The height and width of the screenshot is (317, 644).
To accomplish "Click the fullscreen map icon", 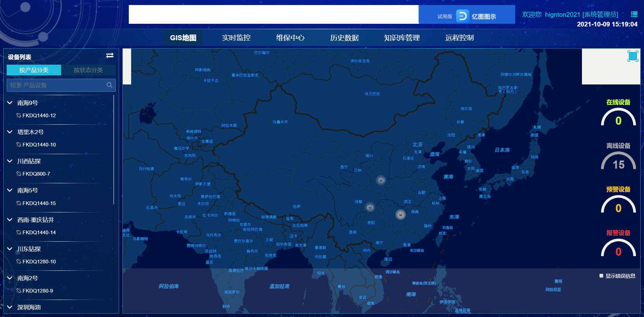I will (633, 56).
